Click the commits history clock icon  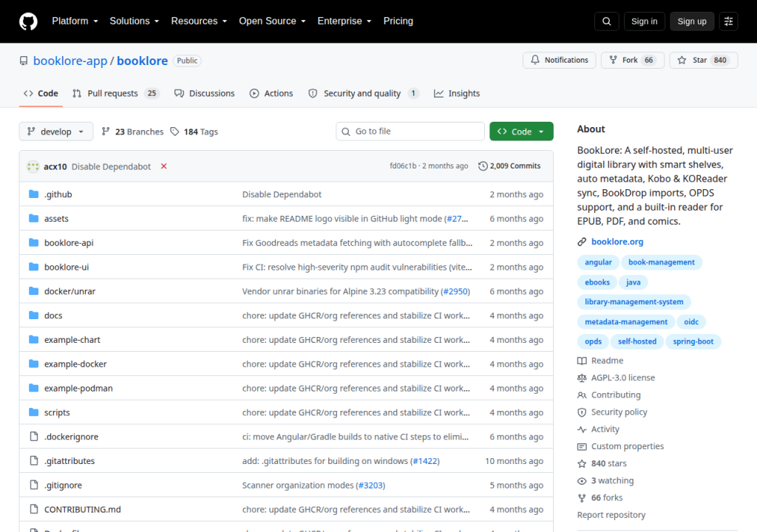[x=483, y=166]
